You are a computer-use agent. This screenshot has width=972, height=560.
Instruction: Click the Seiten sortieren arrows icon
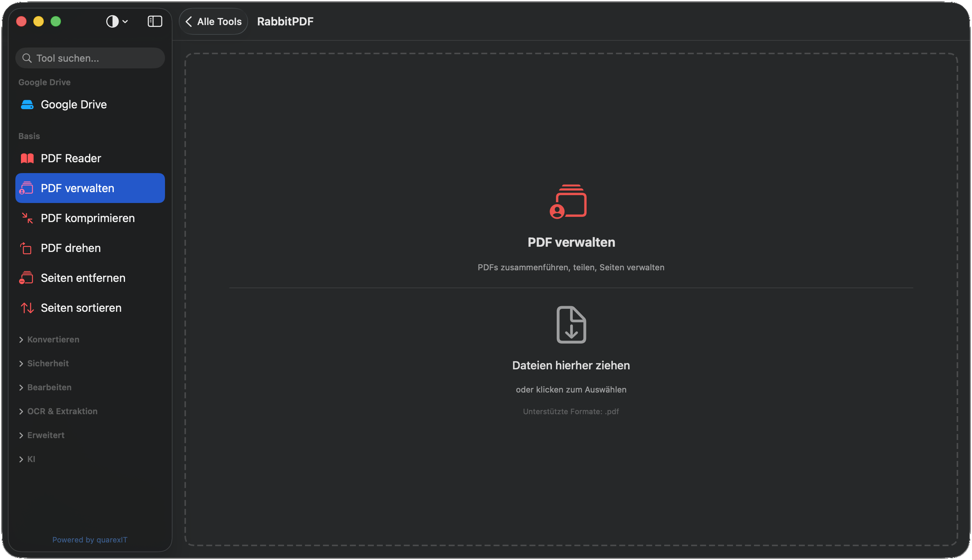pos(27,308)
